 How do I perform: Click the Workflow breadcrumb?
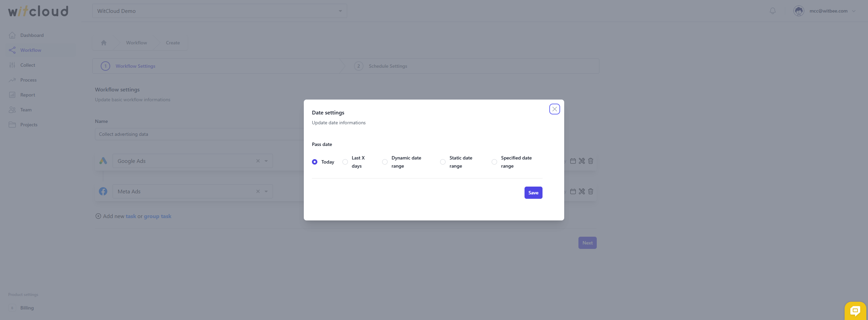pos(137,43)
